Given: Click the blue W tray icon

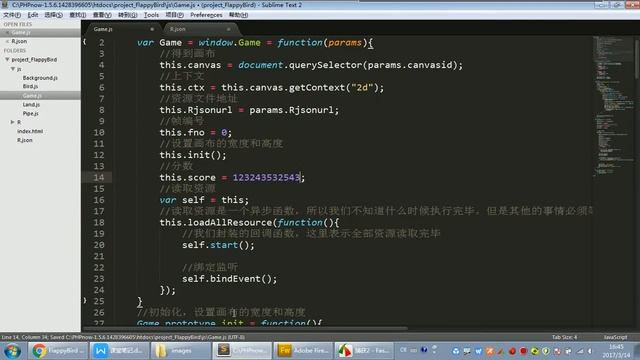Looking at the screenshot, I should click(478, 351).
